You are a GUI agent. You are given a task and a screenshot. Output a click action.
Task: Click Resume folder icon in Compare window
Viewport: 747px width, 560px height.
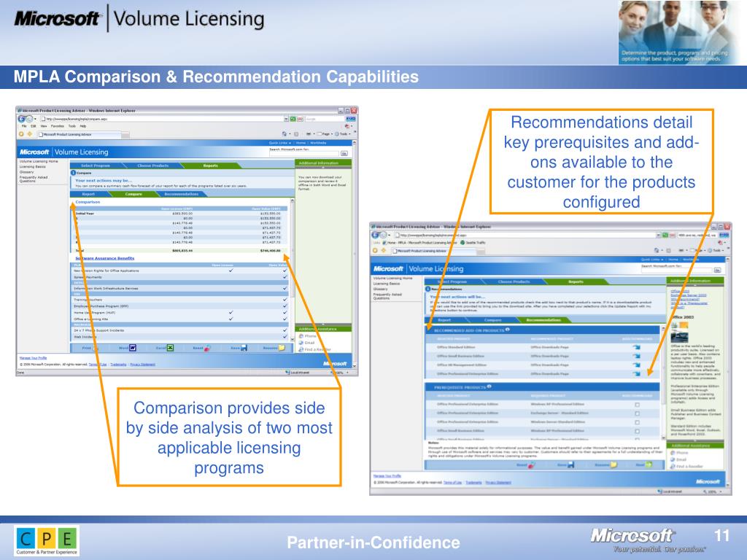tap(282, 348)
